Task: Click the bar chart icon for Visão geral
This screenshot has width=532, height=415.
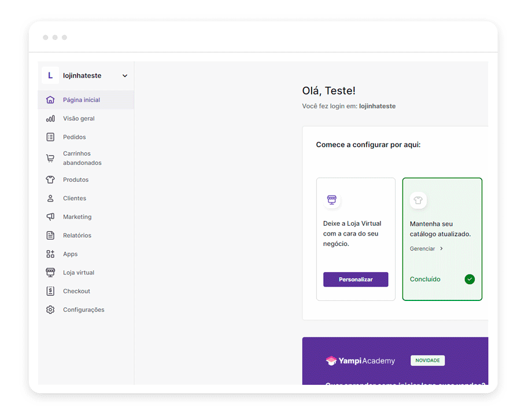Action: (50, 119)
